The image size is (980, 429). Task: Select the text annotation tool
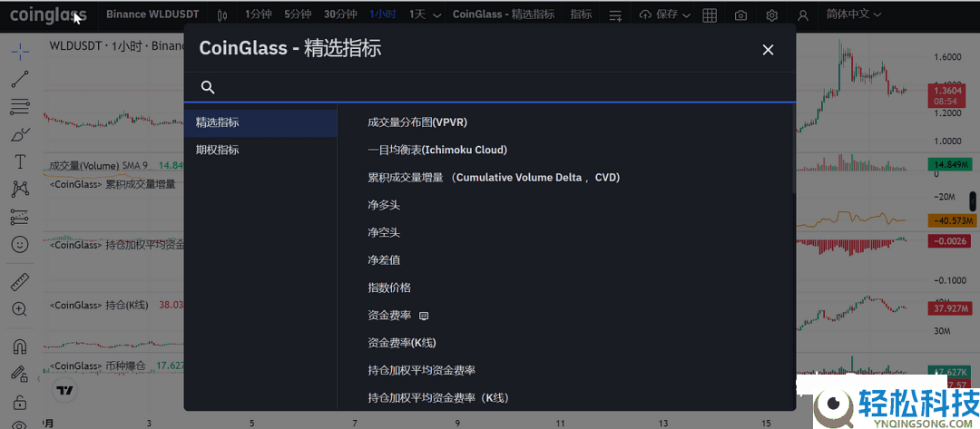(19, 161)
